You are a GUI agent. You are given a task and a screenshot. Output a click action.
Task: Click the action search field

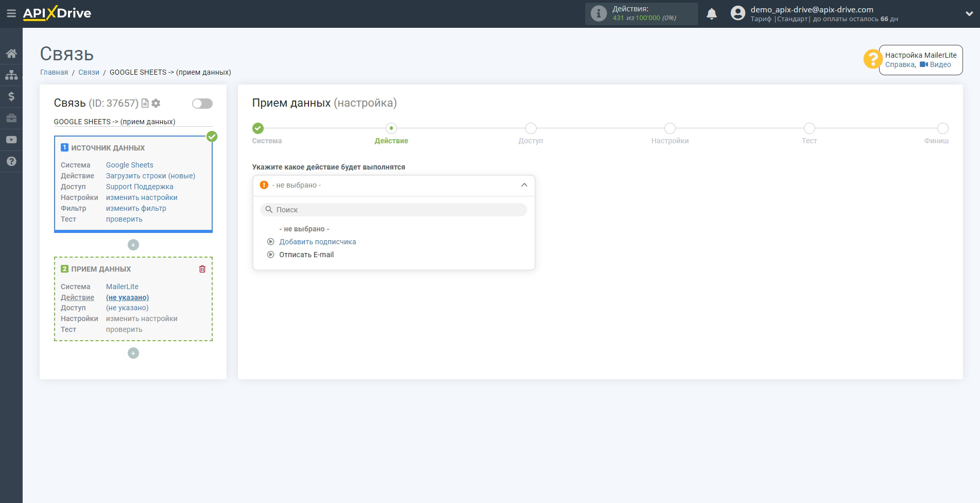[394, 210]
